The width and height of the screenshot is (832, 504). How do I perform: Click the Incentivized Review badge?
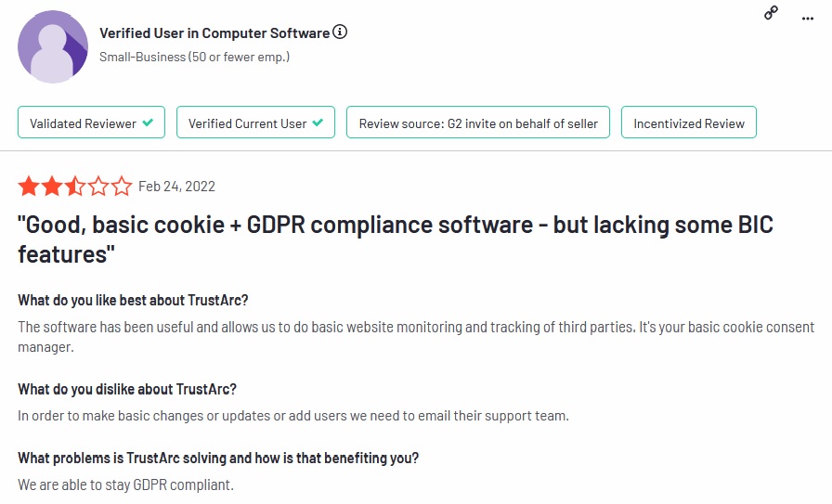click(x=689, y=123)
